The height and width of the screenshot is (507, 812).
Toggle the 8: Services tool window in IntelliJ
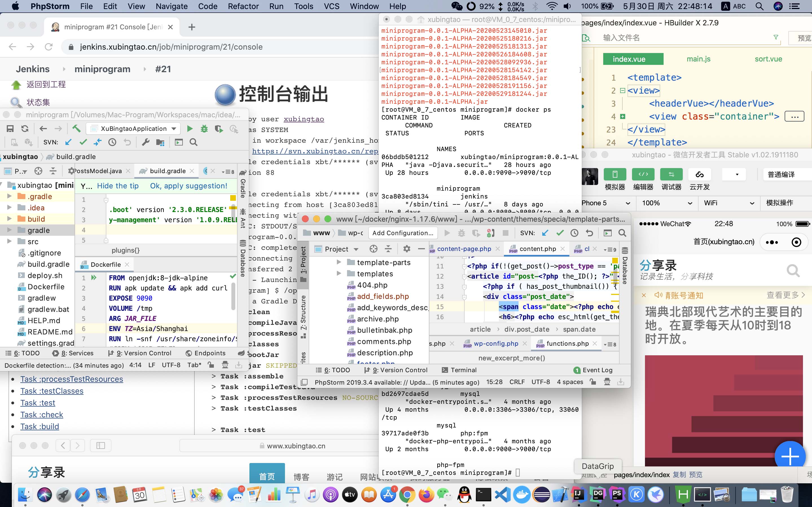coord(73,353)
